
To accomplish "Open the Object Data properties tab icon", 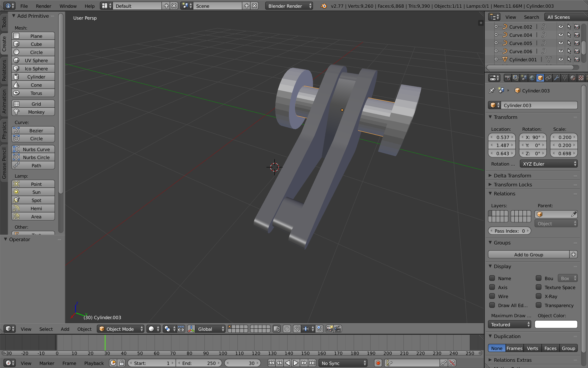I will (x=565, y=78).
